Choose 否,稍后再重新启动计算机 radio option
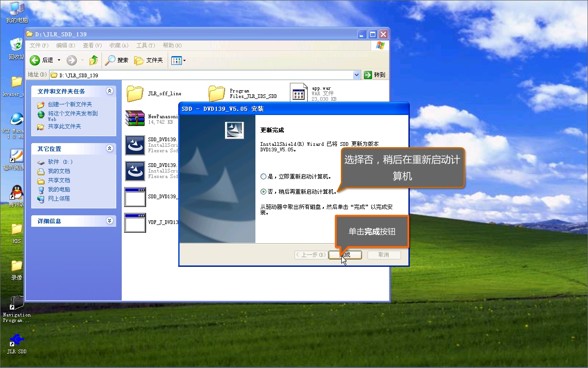This screenshot has height=368, width=588. tap(263, 191)
